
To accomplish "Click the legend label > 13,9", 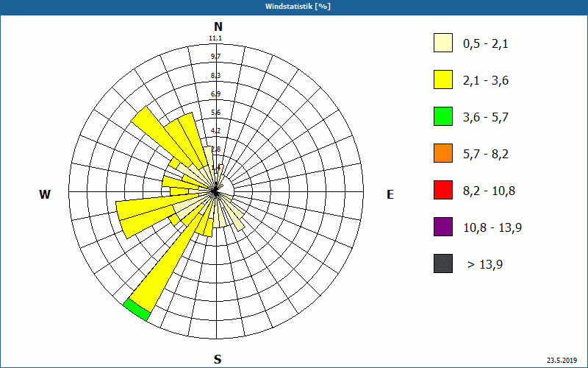I will point(485,265).
